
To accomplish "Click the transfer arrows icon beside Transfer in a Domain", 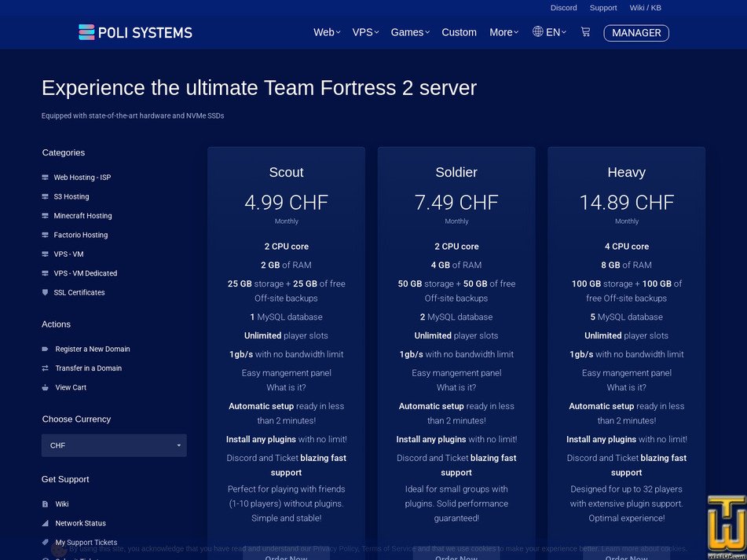I will (x=46, y=368).
